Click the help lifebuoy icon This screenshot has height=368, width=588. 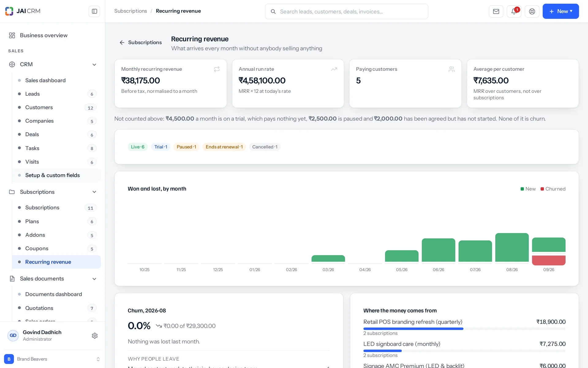point(532,11)
